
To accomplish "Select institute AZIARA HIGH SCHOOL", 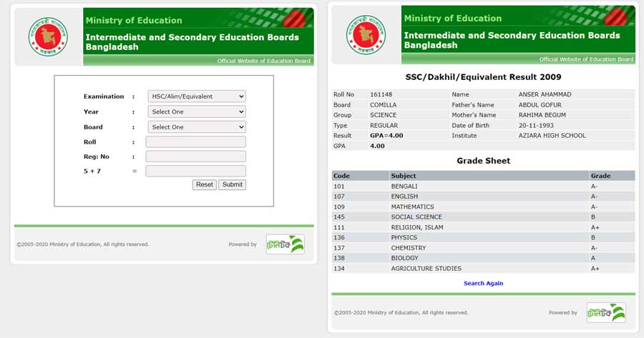I will pos(552,135).
